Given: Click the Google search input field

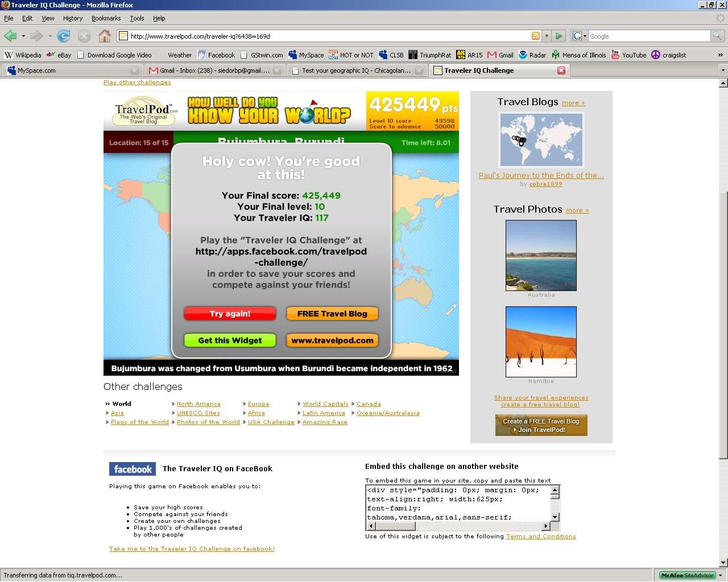Looking at the screenshot, I should [x=650, y=36].
